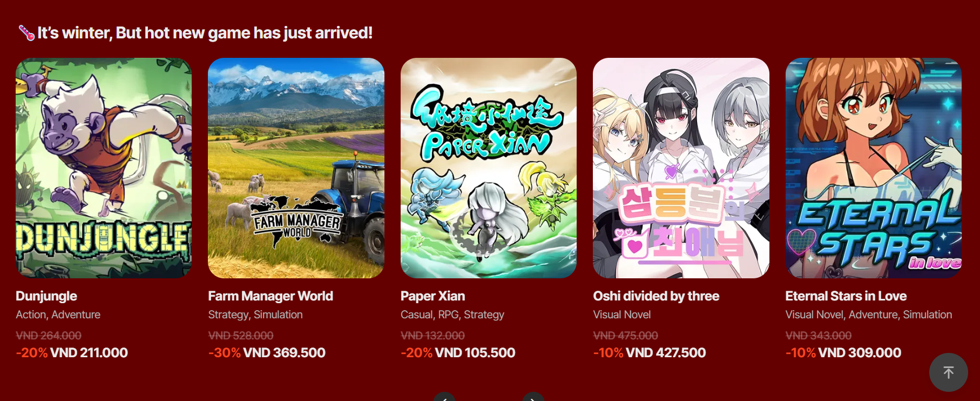
Task: Click the Casual, RPG, Strategy genre text
Action: pos(452,315)
